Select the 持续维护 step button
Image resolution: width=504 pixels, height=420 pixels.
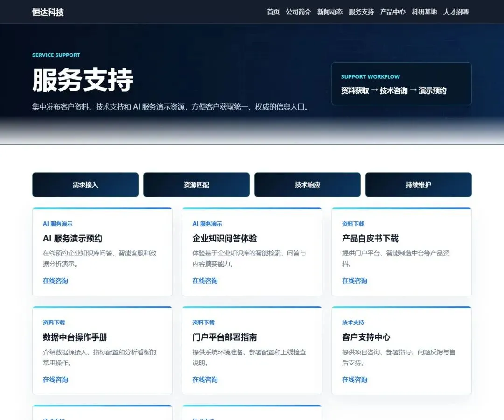(x=419, y=185)
